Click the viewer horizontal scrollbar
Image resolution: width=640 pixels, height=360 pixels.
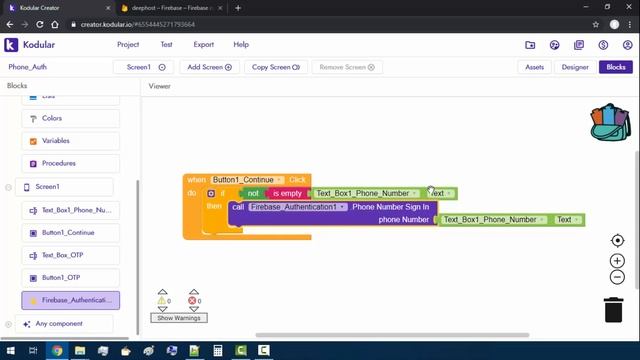coord(392,335)
